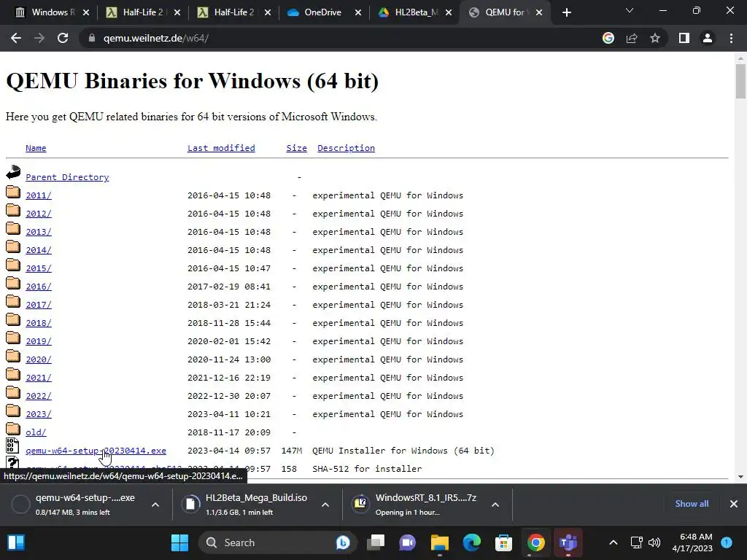The width and height of the screenshot is (747, 560).
Task: Click the binary file icon beside qemu-w64-setup exe
Action: point(12,446)
